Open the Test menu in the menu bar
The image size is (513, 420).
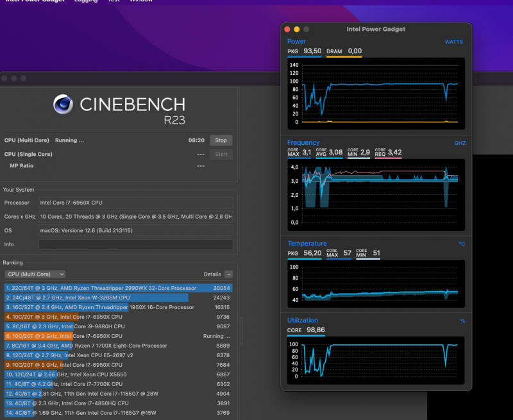tap(114, 1)
